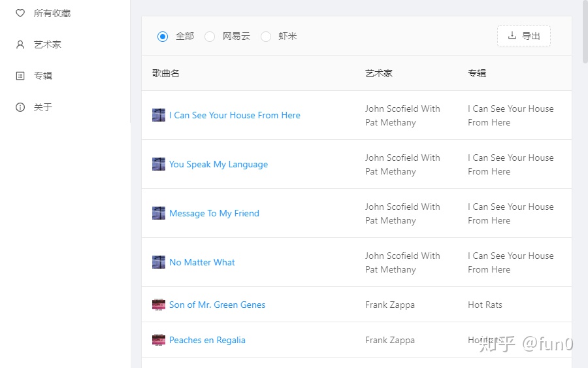Click artist cell in I Can See Your House From Here row
This screenshot has width=588, height=368.
tap(402, 116)
